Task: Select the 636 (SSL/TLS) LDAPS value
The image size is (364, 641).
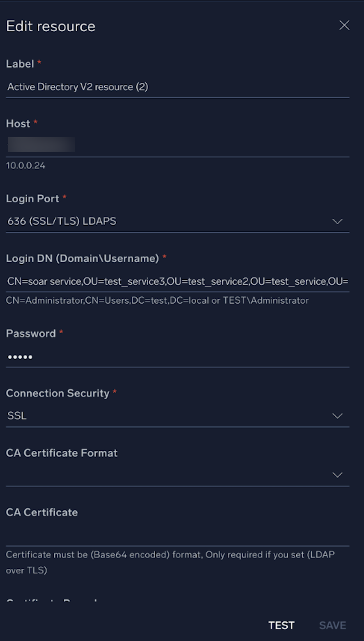Action: pyautogui.click(x=62, y=221)
